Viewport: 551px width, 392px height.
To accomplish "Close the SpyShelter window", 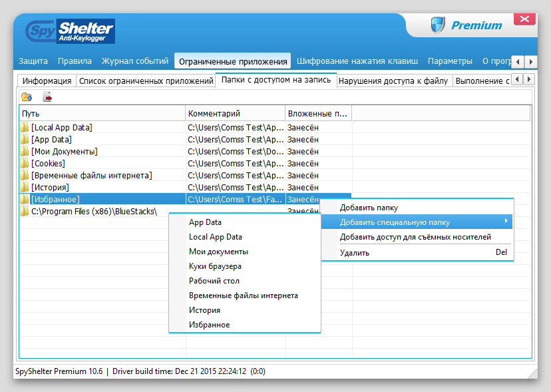I will (x=524, y=19).
